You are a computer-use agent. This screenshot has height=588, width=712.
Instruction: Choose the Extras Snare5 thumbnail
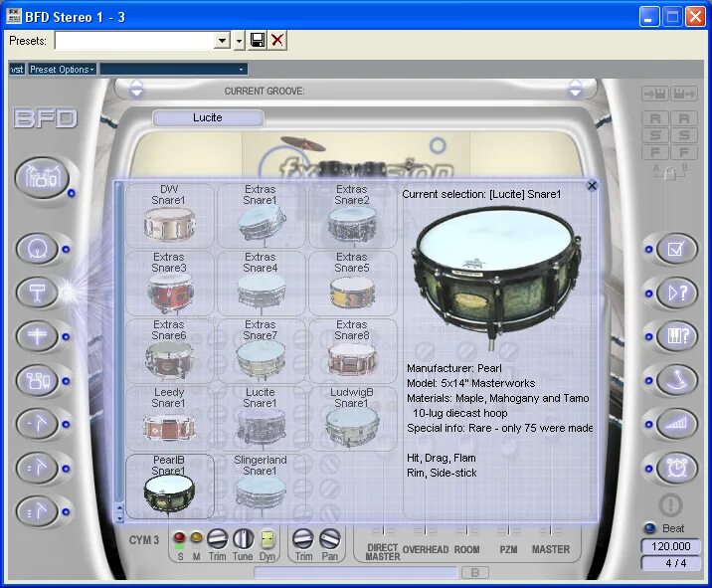point(353,284)
